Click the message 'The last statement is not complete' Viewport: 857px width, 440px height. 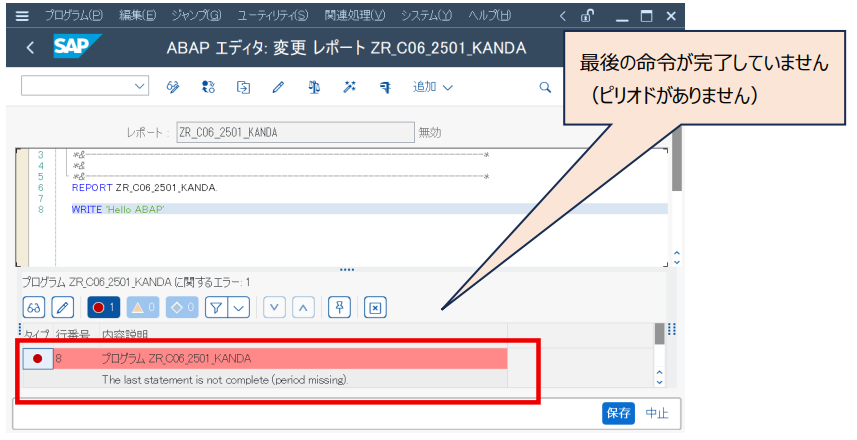click(x=225, y=379)
